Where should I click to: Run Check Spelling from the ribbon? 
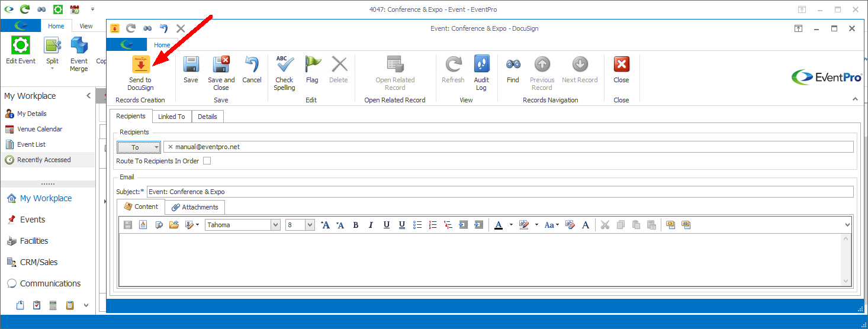coord(284,73)
